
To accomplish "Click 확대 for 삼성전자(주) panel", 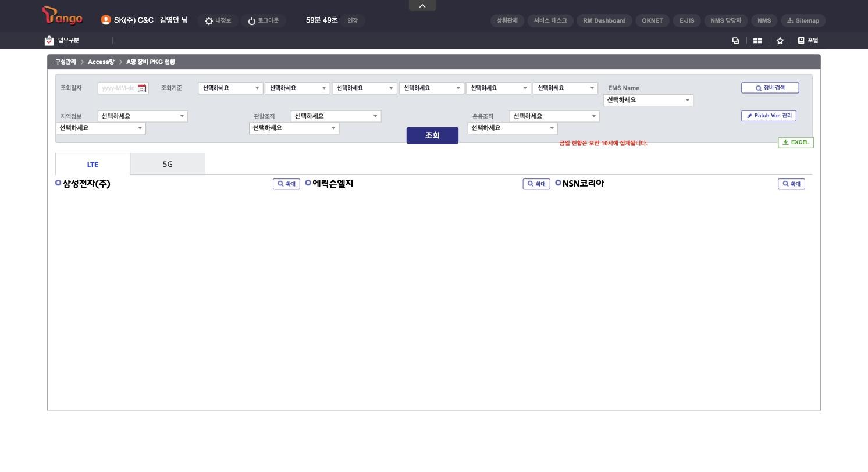I will coord(286,184).
